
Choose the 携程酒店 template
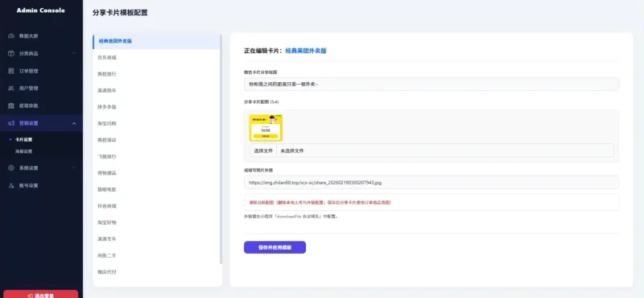(x=156, y=140)
